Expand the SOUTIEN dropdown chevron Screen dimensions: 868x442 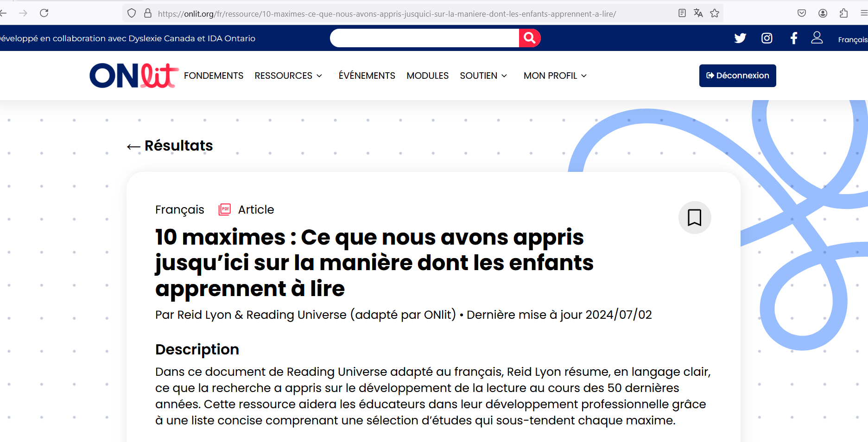504,76
